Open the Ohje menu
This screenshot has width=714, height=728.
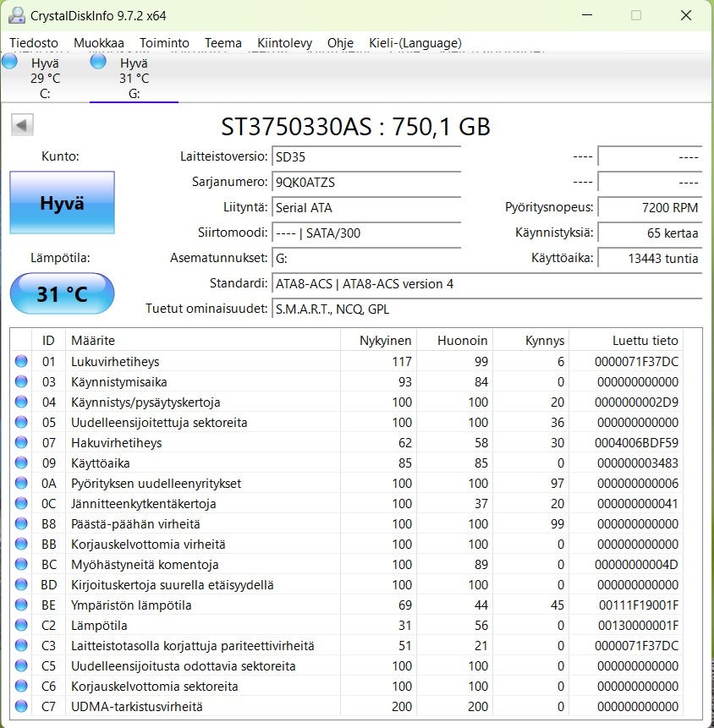(x=340, y=43)
